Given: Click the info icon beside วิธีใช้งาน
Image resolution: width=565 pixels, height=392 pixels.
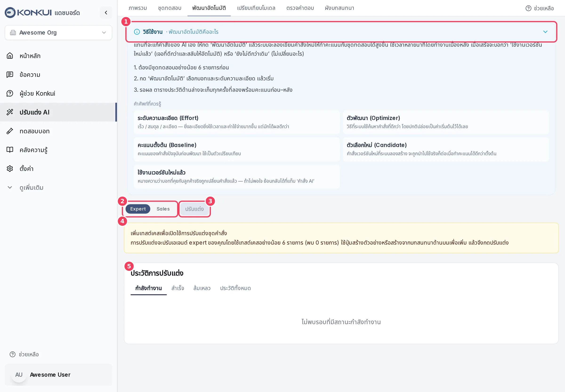Looking at the screenshot, I should click(137, 32).
